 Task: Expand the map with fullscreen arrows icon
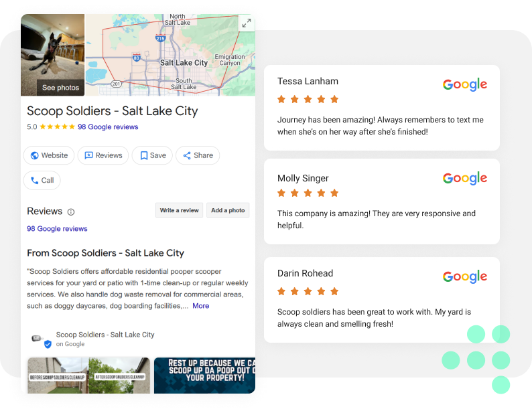[247, 23]
